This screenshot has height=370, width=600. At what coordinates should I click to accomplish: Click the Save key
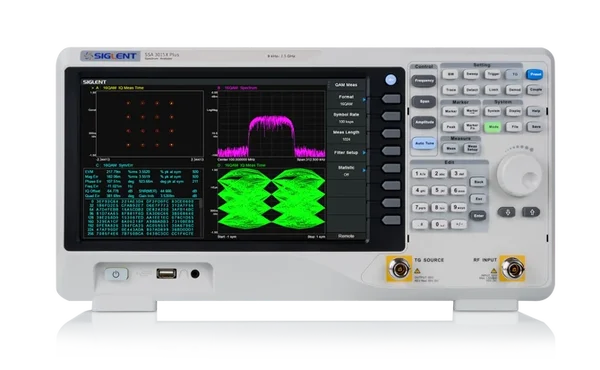(x=535, y=127)
